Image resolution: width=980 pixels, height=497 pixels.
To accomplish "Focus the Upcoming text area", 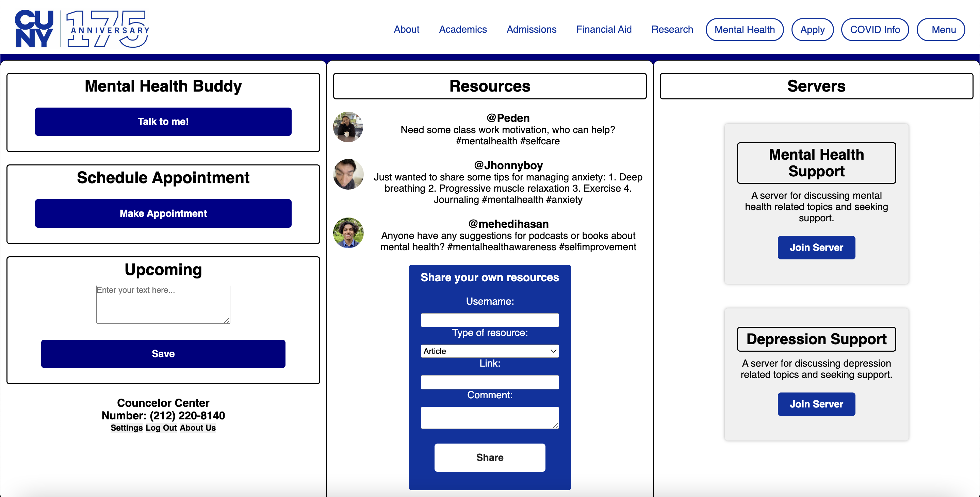I will click(163, 304).
